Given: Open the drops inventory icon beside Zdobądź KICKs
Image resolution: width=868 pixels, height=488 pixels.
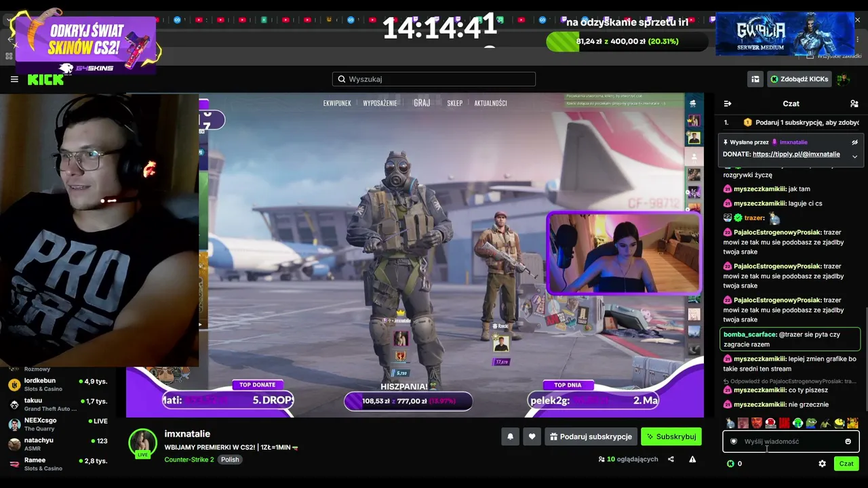Looking at the screenshot, I should point(755,79).
